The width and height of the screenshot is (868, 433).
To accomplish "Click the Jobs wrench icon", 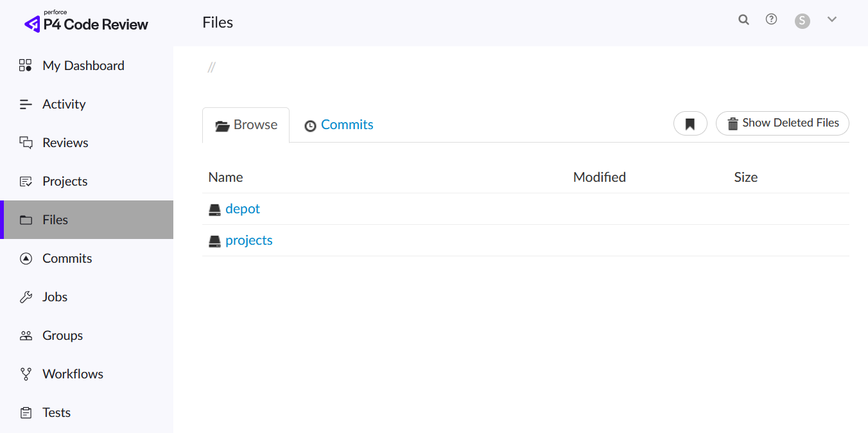I will 26,297.
